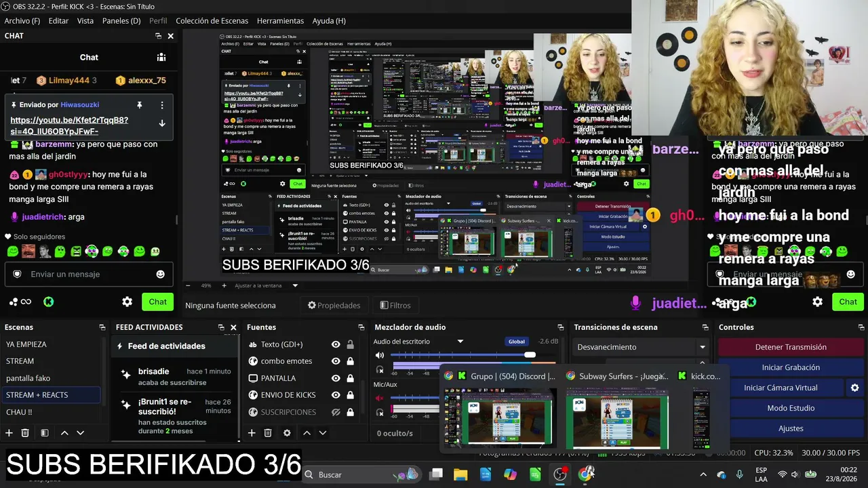Toggle visibility of Texto (GDI+) source
868x488 pixels.
[x=336, y=344]
